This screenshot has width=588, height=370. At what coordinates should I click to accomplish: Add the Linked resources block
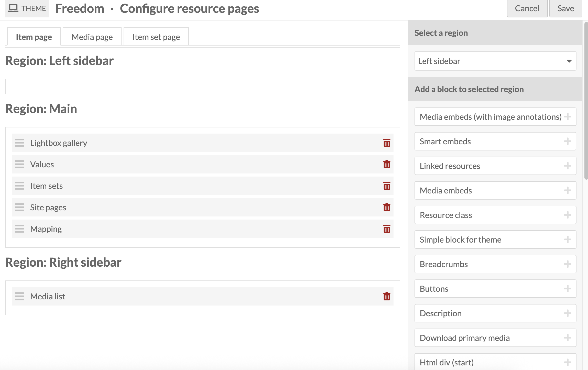click(568, 166)
